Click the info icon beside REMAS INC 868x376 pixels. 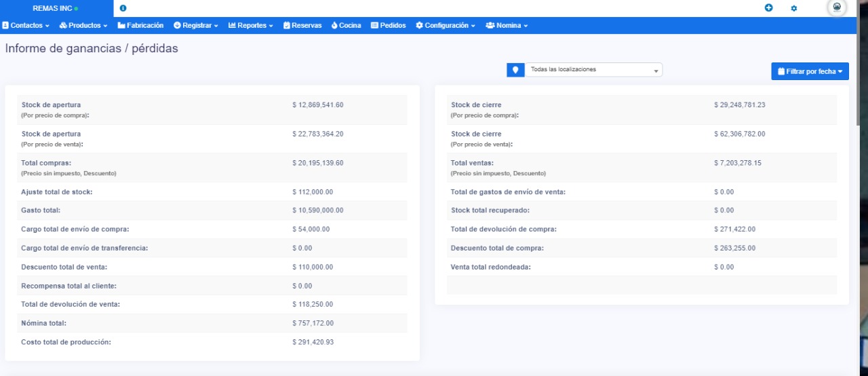tap(123, 8)
